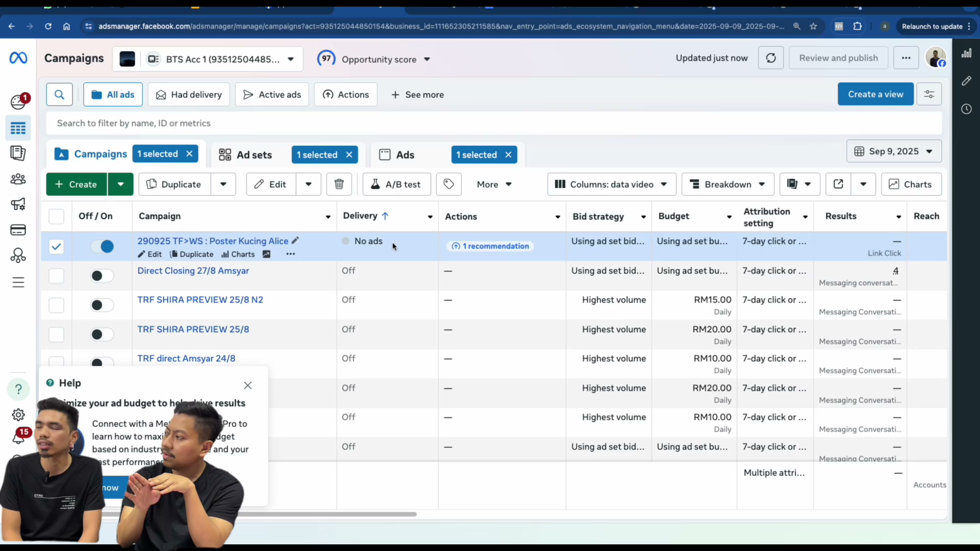This screenshot has height=551, width=980.
Task: Toggle on Direct Closing 27/8 Amsyar campaign
Action: tap(102, 276)
